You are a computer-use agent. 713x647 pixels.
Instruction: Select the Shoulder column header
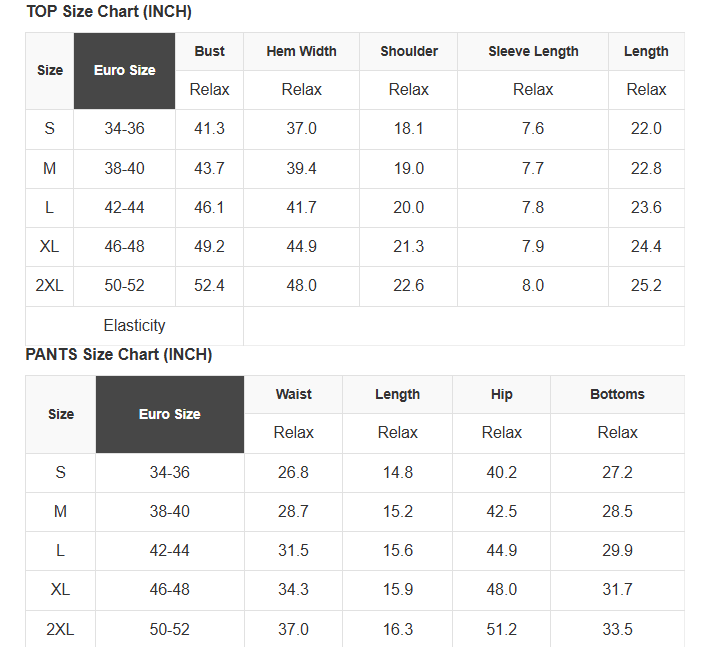click(x=409, y=51)
